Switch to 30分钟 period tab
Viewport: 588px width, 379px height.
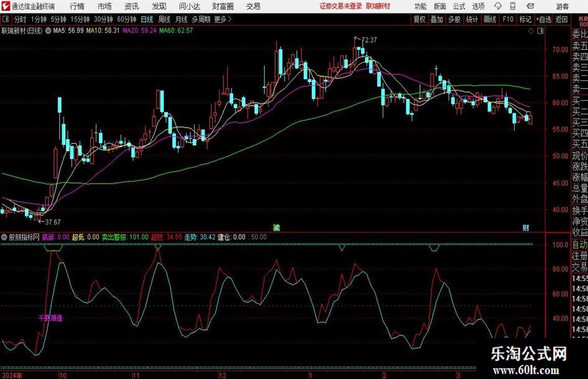click(x=103, y=19)
